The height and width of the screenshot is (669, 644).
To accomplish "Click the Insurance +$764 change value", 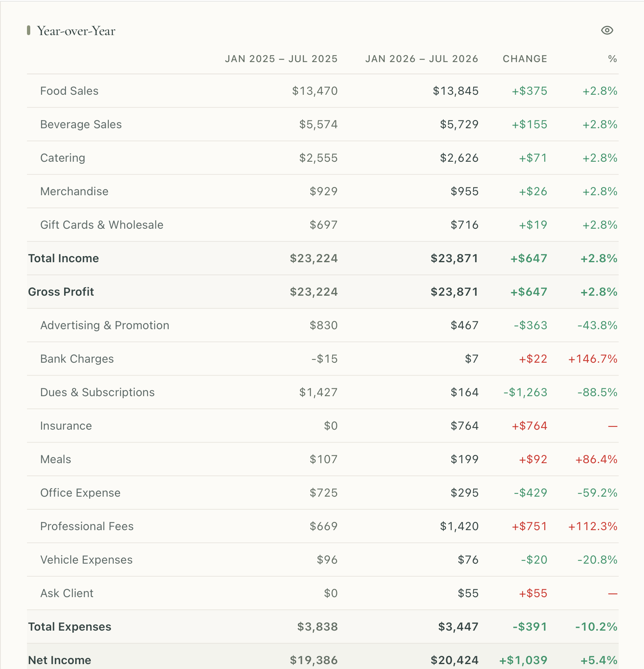I will tap(530, 426).
